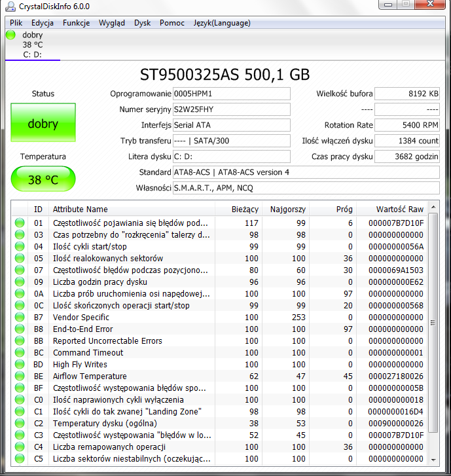Image resolution: width=451 pixels, height=476 pixels.
Task: Click the CrystalDiskInfo title bar icon
Action: click(x=10, y=7)
